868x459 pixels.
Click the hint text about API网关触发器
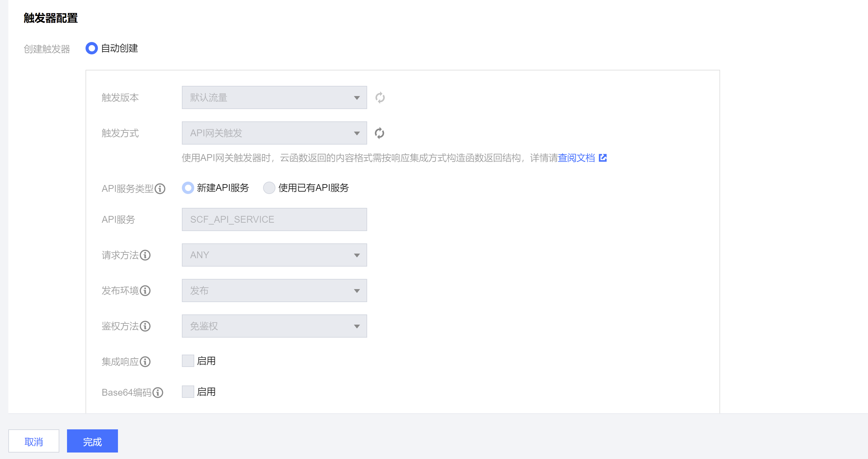370,158
